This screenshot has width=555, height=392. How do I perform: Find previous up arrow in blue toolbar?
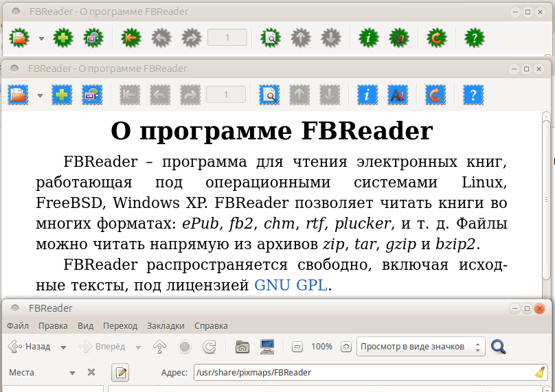pyautogui.click(x=299, y=95)
